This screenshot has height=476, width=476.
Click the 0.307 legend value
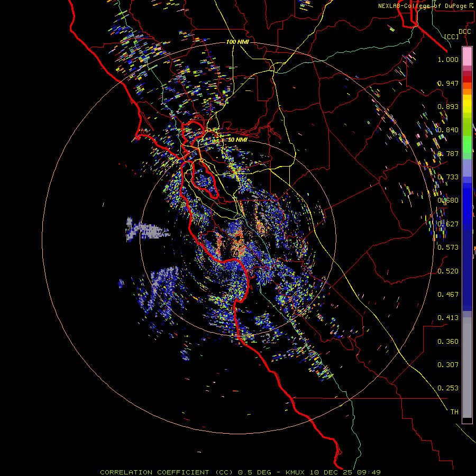(448, 365)
